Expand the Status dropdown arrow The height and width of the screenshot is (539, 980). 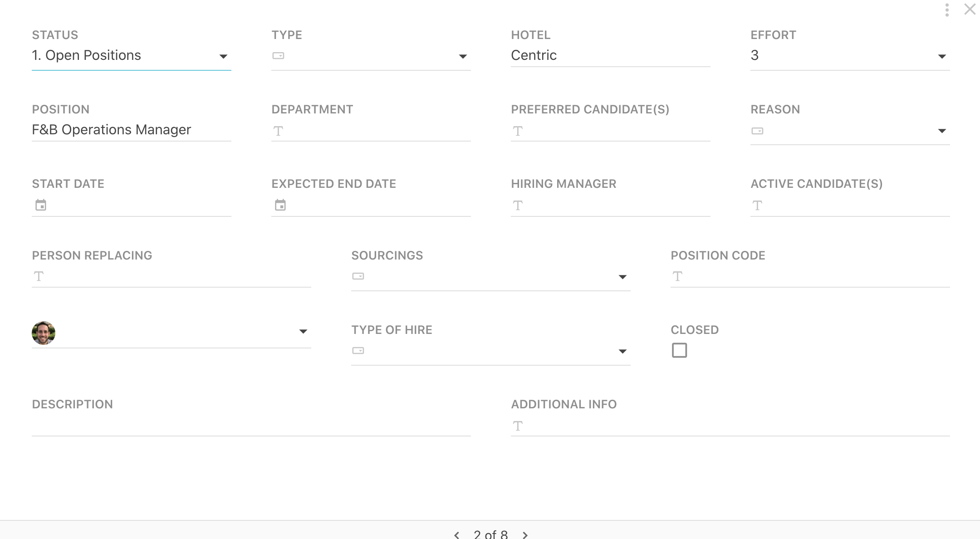pos(223,56)
